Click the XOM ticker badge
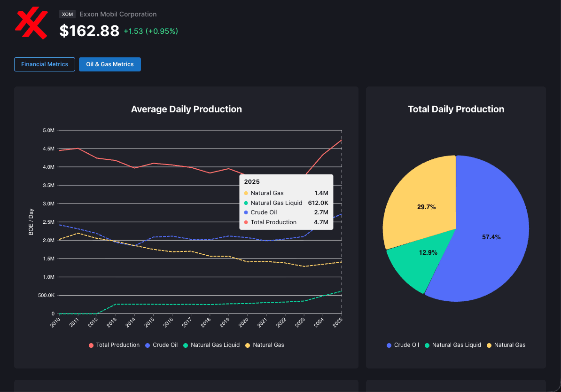The image size is (561, 392). point(67,14)
